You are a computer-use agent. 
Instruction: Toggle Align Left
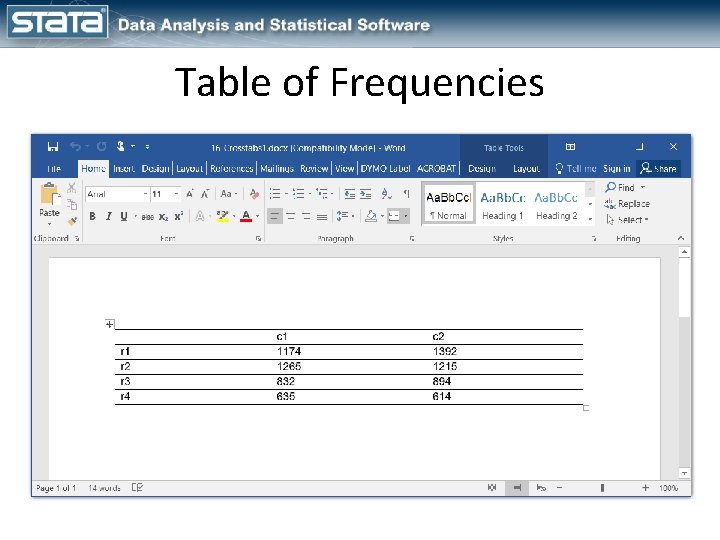(275, 216)
